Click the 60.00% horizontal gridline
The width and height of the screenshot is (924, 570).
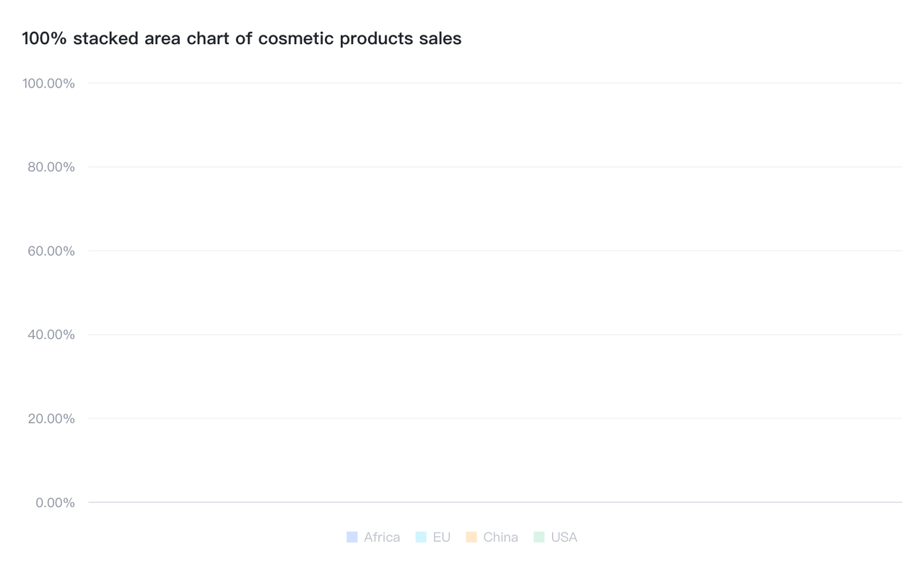click(495, 251)
